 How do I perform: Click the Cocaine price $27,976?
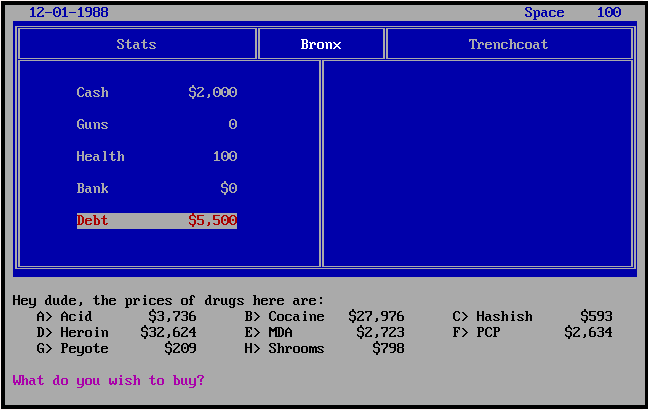click(x=376, y=316)
